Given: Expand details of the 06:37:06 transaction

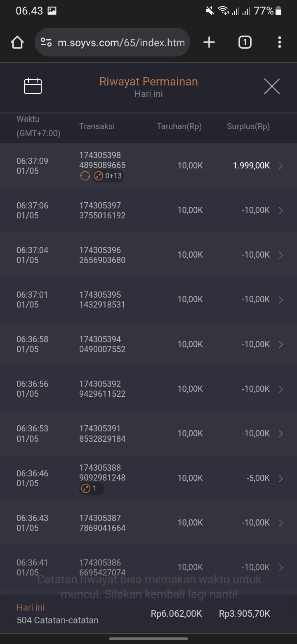Looking at the screenshot, I should coord(281,211).
